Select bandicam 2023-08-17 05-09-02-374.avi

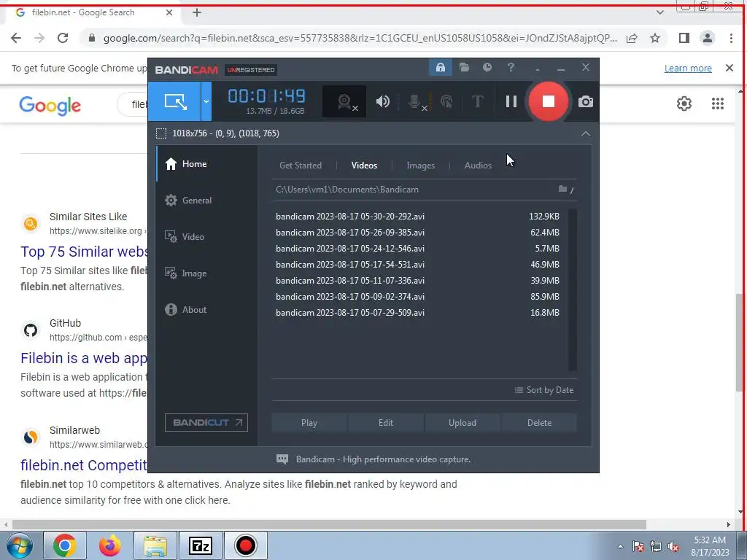(417, 297)
